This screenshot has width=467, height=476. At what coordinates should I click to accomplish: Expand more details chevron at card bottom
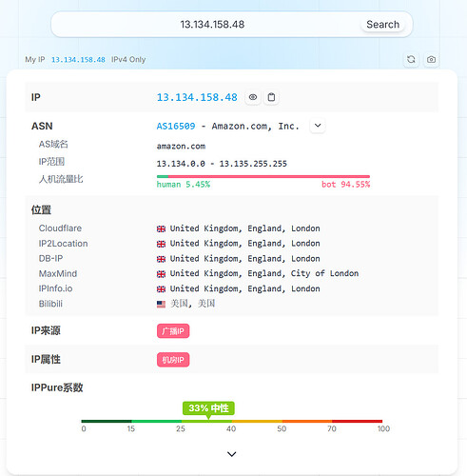pyautogui.click(x=232, y=454)
